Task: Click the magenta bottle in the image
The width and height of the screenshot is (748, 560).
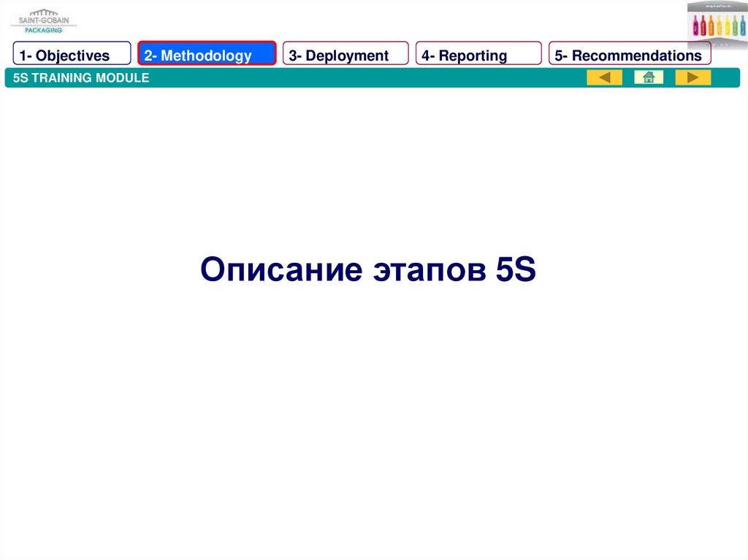Action: (696, 26)
